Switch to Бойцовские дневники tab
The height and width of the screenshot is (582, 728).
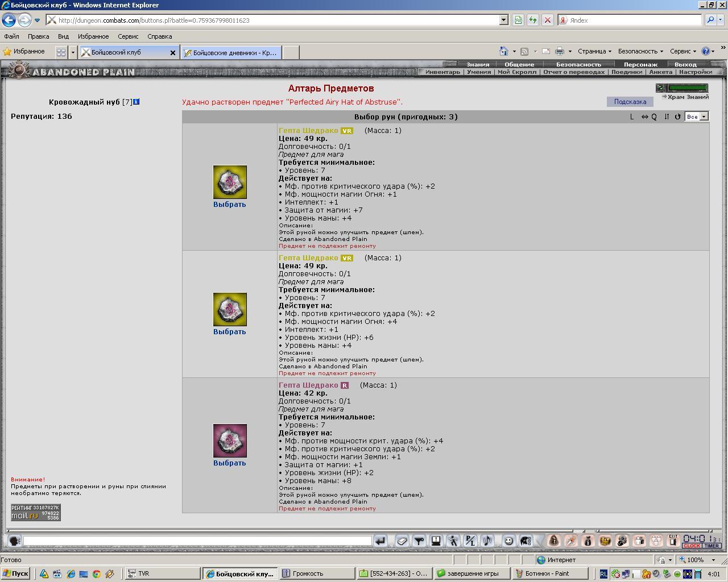[x=231, y=52]
